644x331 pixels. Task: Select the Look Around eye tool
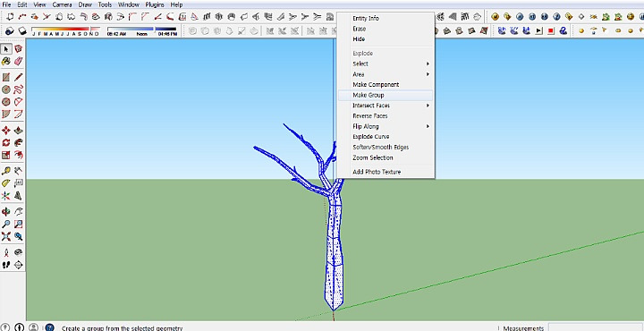(x=19, y=252)
